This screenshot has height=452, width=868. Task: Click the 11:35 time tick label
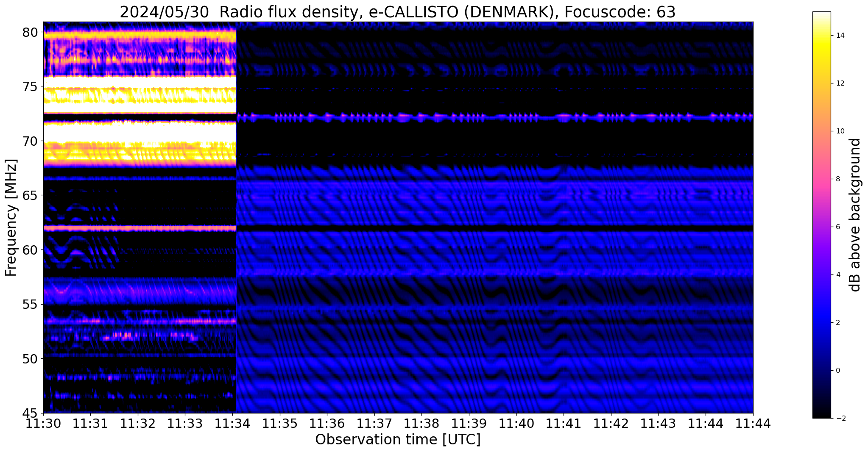pos(280,423)
